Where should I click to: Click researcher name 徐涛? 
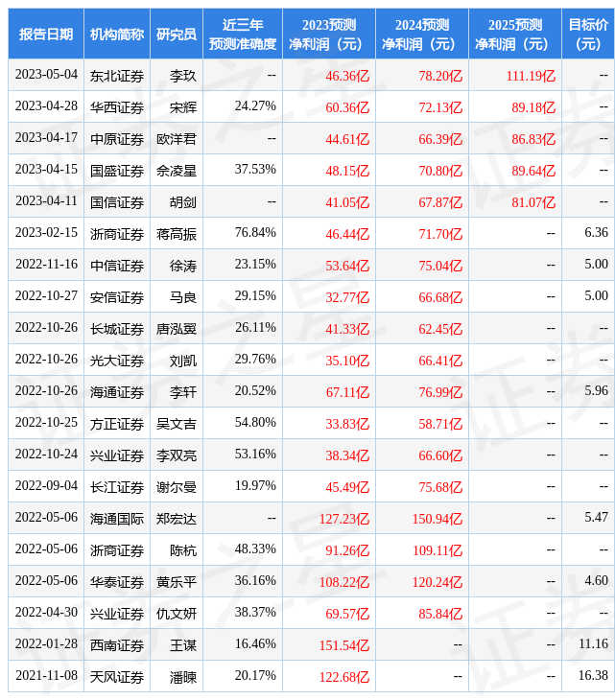(x=182, y=266)
